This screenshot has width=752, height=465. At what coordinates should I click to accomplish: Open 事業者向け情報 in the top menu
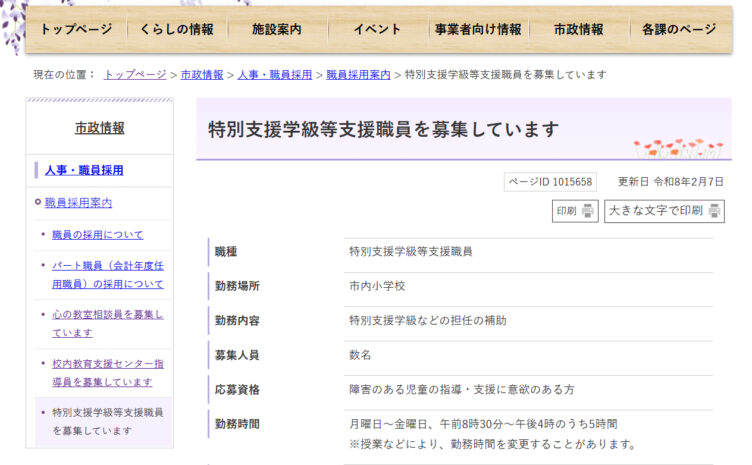(x=478, y=30)
